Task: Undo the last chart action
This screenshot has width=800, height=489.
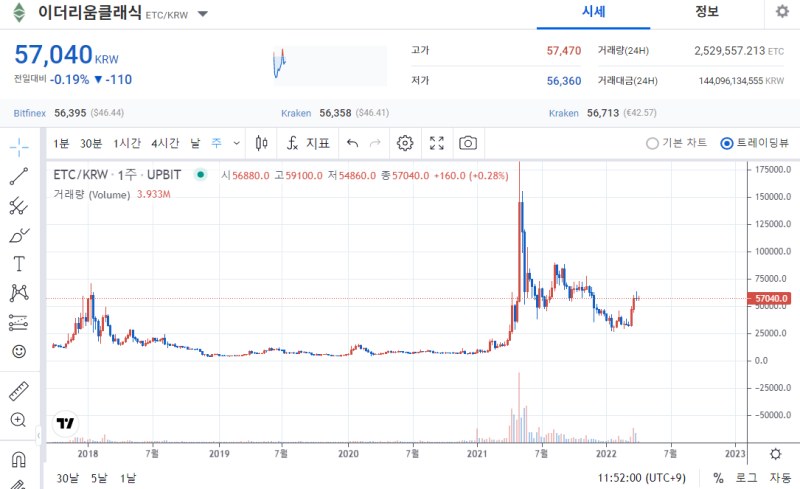Action: (x=352, y=143)
